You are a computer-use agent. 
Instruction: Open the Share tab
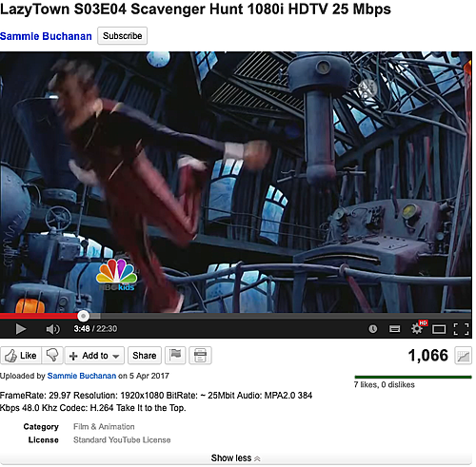pyautogui.click(x=145, y=356)
